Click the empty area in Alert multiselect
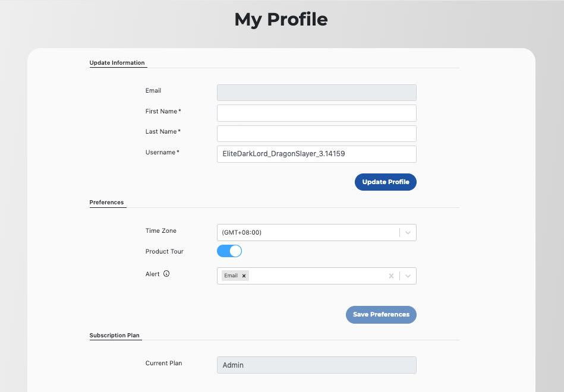564x392 pixels. [315, 276]
